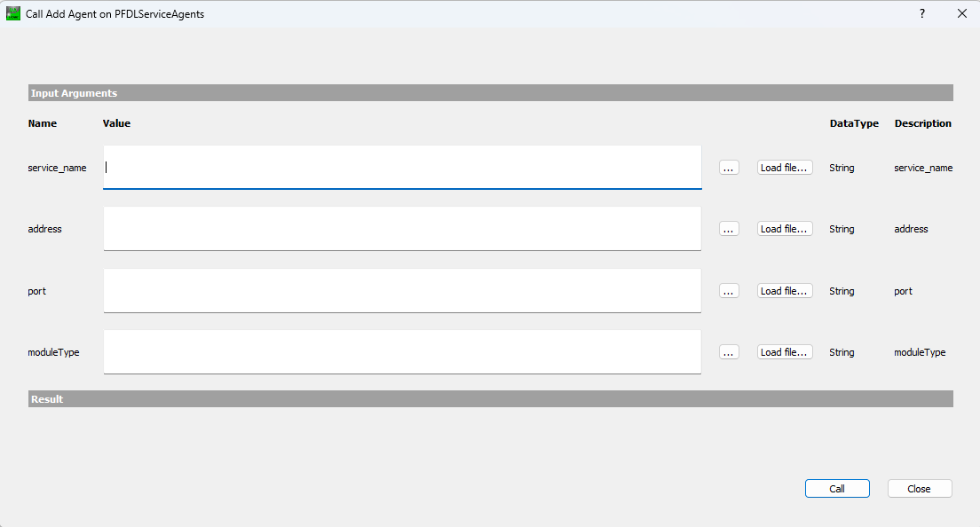
Task: Click the moduleType value text box
Action: point(402,352)
